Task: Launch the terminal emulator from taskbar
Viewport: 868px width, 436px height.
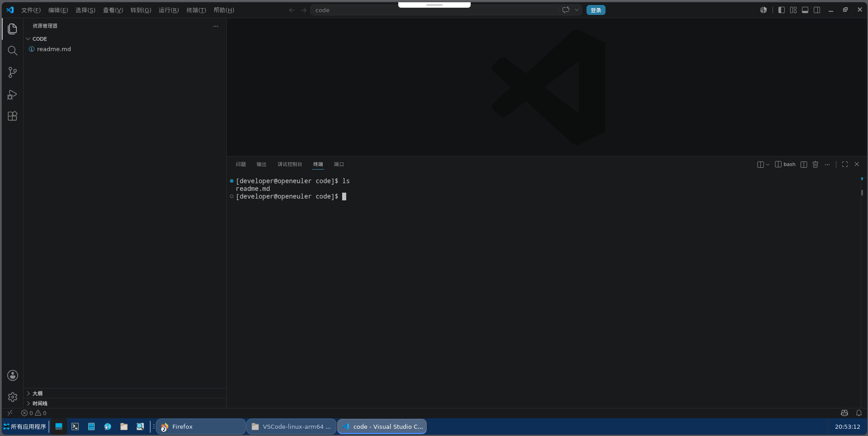Action: [x=75, y=427]
